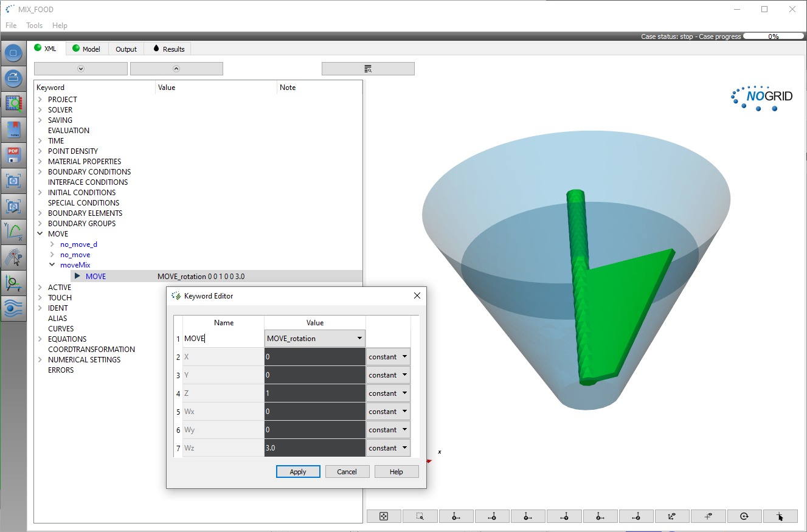Viewport: 807px width, 532px height.
Task: Open the XY curve plot tool
Action: (x=13, y=232)
